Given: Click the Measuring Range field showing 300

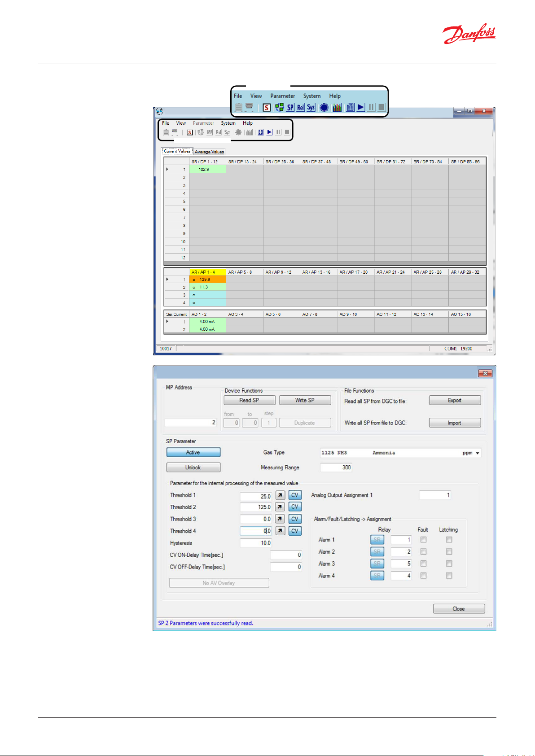Looking at the screenshot, I should (336, 468).
